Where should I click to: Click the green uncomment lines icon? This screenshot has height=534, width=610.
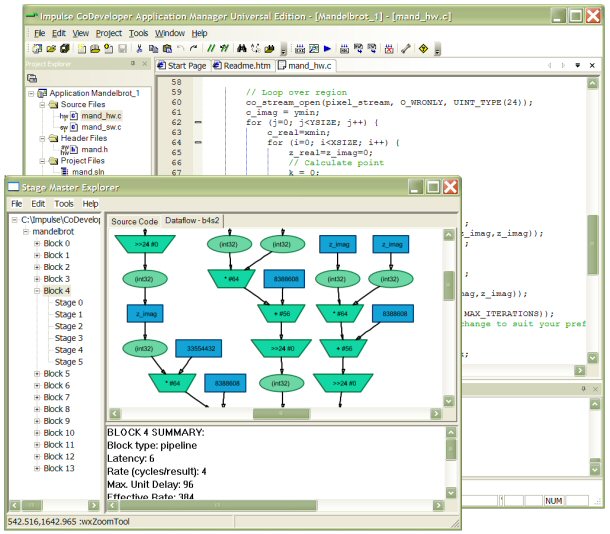pos(224,49)
